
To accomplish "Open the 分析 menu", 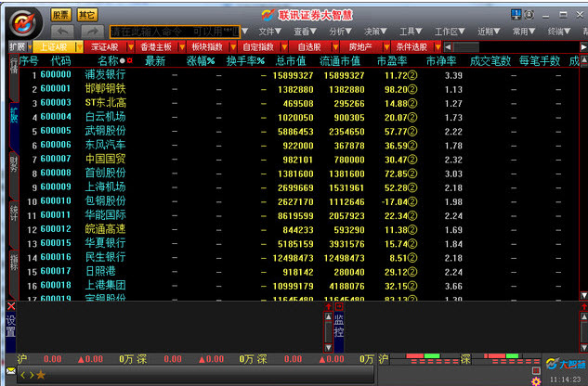I will pyautogui.click(x=341, y=32).
